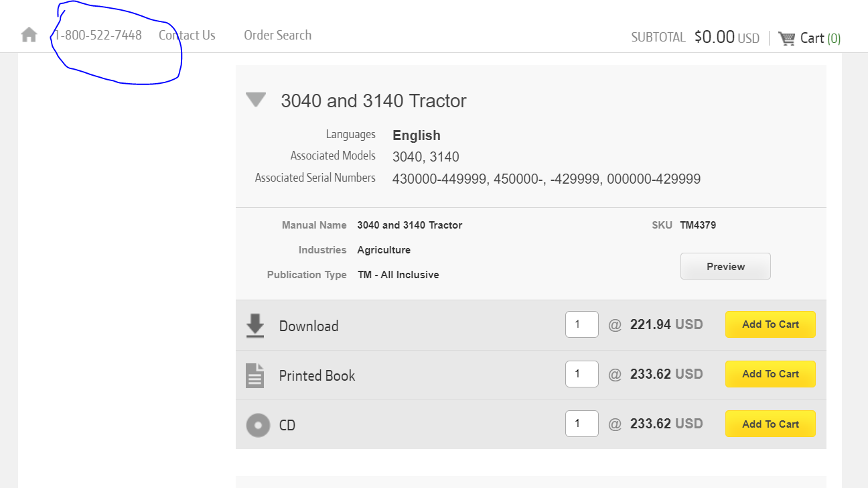Click the 1-800-522-7448 phone number

98,36
